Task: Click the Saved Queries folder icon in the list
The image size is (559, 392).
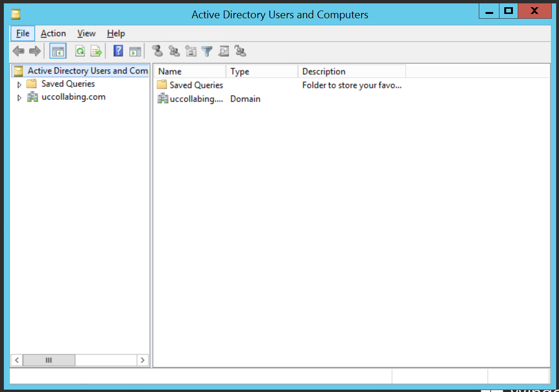Action: (x=162, y=85)
